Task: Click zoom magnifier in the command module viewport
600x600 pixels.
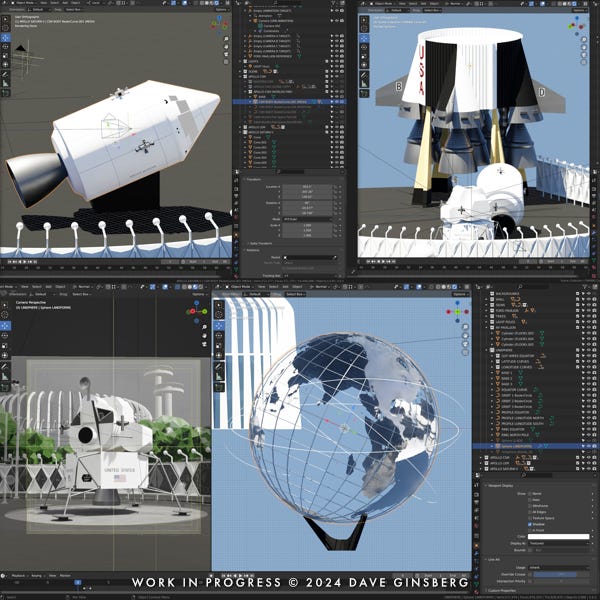Action: [226, 39]
